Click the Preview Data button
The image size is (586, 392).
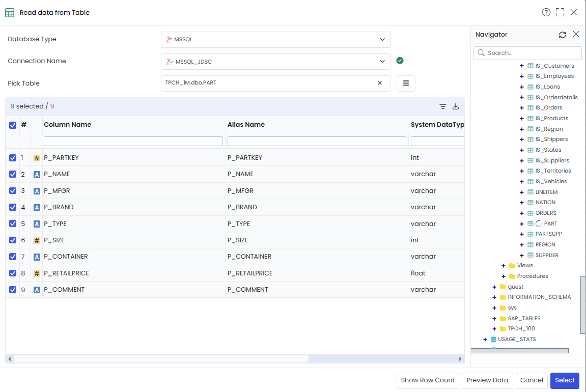487,380
